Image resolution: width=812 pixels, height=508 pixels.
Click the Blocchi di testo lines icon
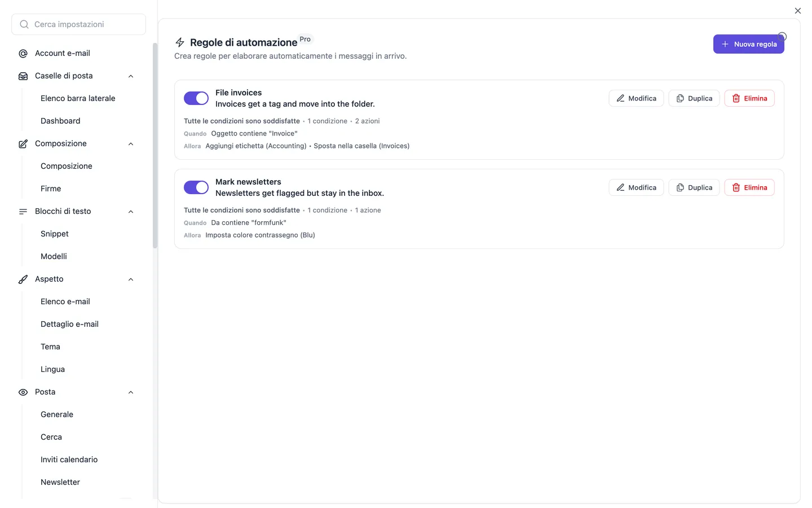click(23, 212)
